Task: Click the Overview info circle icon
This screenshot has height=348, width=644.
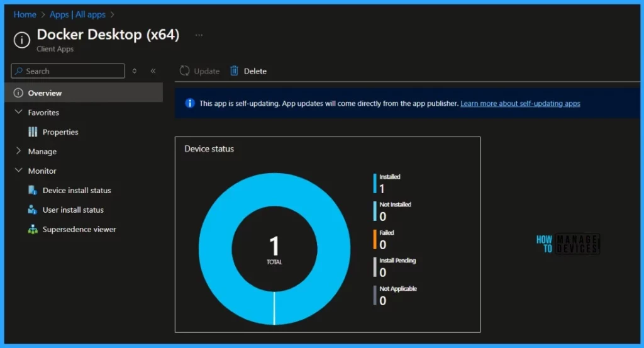Action: pos(18,93)
